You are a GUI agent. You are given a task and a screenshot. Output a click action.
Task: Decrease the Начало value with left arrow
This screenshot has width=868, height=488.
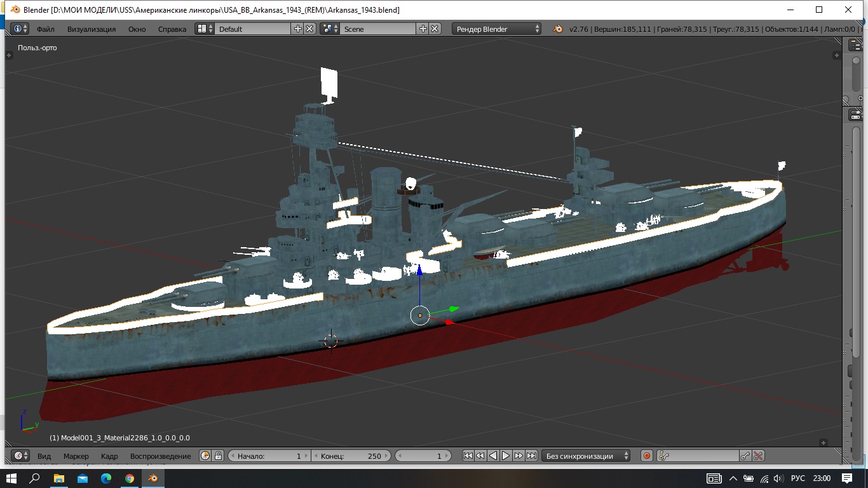click(x=233, y=456)
